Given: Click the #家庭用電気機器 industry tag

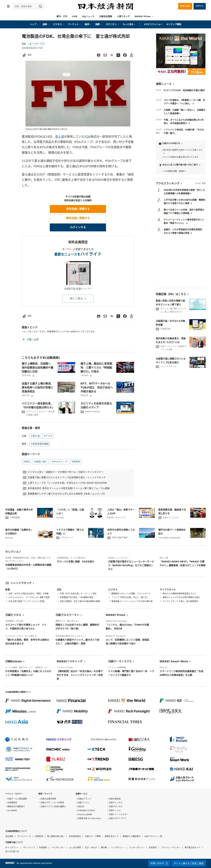Looking at the screenshot, I should coord(40,444).
